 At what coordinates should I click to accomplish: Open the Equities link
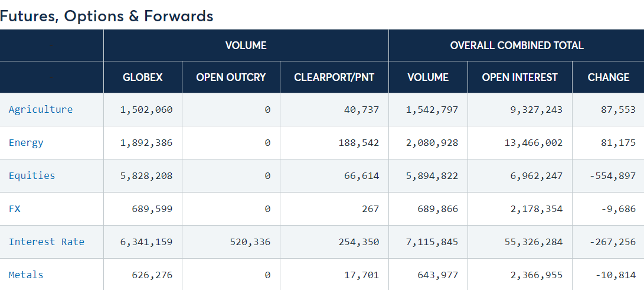pos(32,175)
